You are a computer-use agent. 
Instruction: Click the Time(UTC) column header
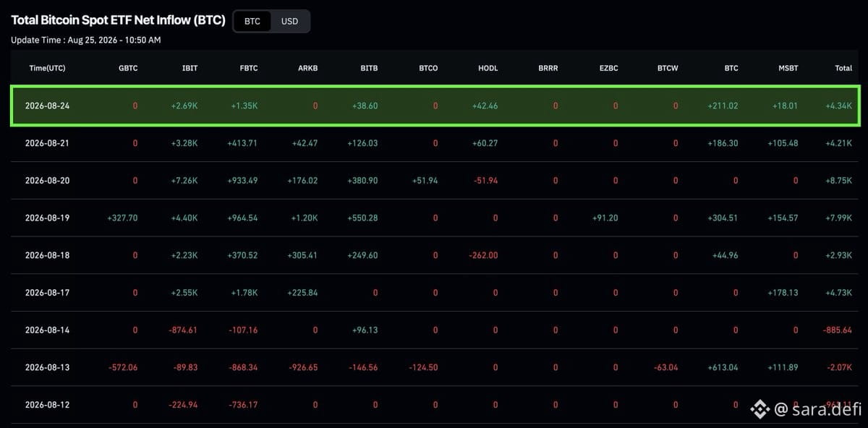pos(48,68)
